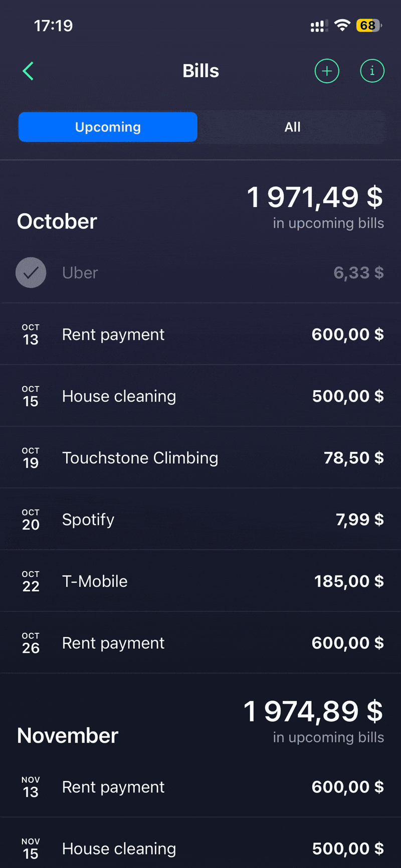Tap November total 1 974,89 $ amount
The image size is (401, 868).
tap(313, 711)
